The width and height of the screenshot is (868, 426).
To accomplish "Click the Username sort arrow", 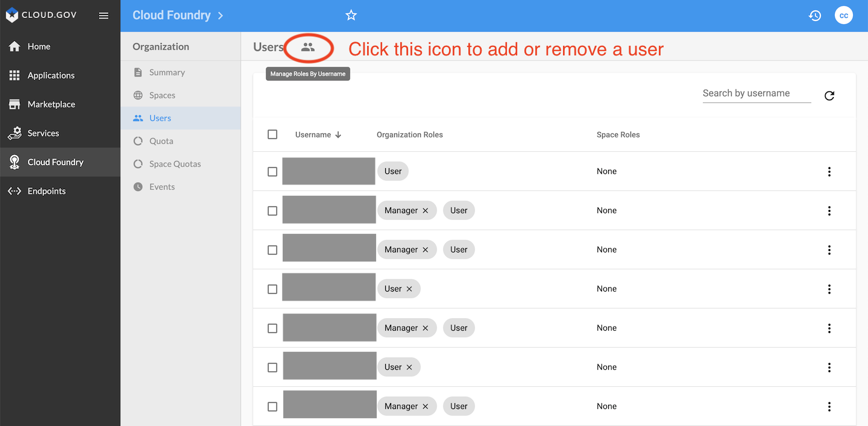I will 338,135.
